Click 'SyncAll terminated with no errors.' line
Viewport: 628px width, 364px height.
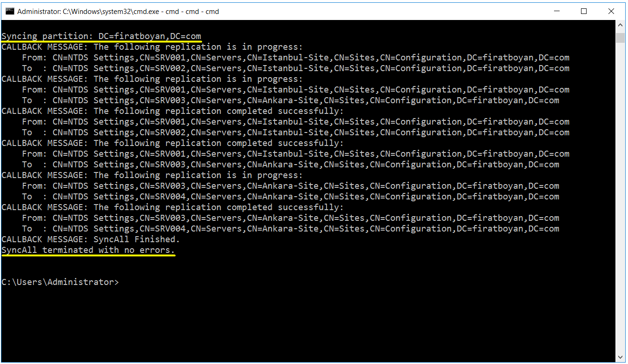coord(88,250)
